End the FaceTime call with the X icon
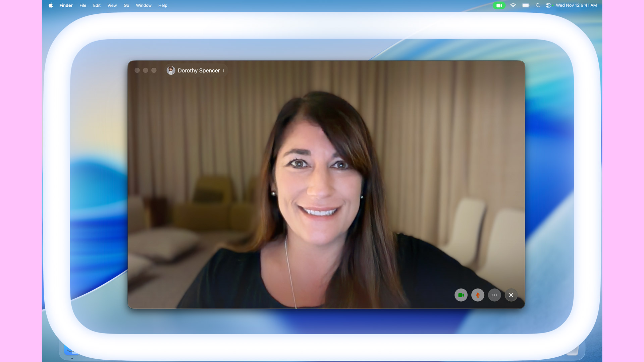The height and width of the screenshot is (362, 644). pyautogui.click(x=511, y=295)
